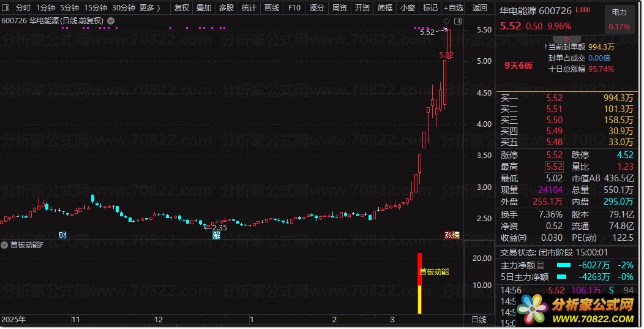644x329 pixels.
Task: Click the 开资 toolbar button
Action: point(362,8)
